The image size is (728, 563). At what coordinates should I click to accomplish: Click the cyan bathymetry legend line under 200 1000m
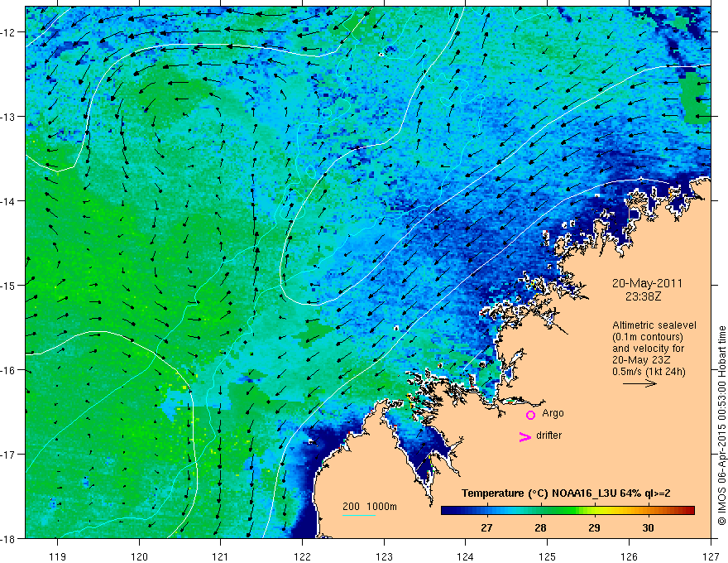(x=359, y=515)
